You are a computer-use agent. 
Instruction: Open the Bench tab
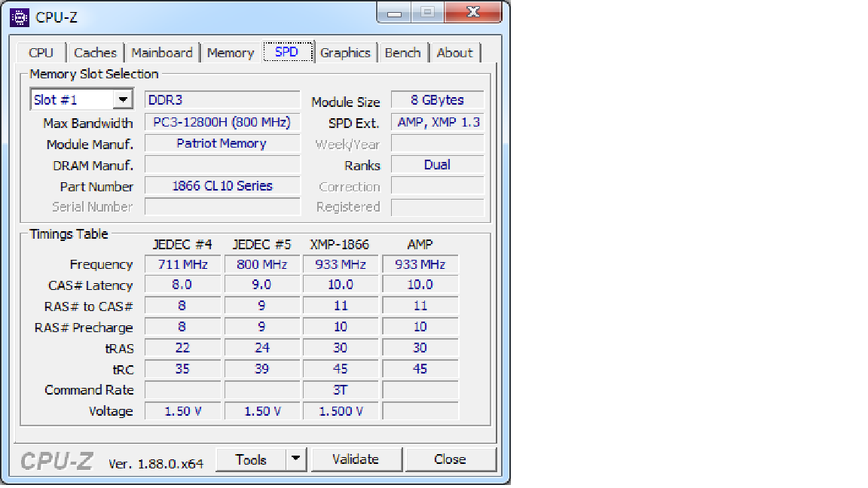pyautogui.click(x=403, y=53)
